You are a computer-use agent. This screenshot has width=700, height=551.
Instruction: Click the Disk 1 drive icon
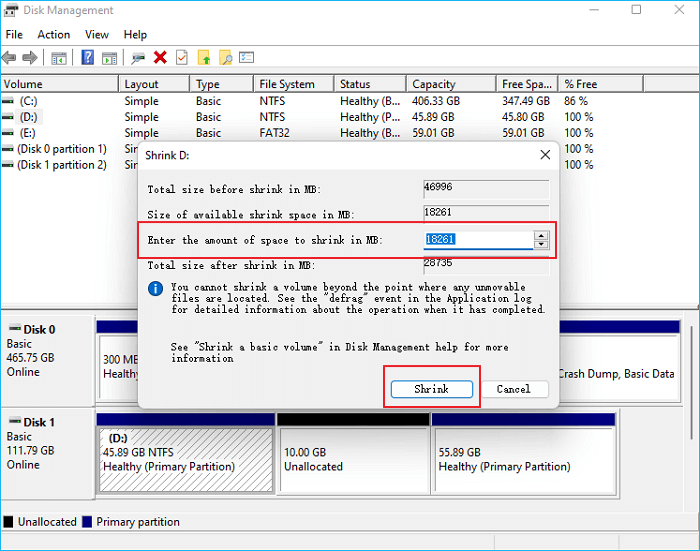pos(15,422)
